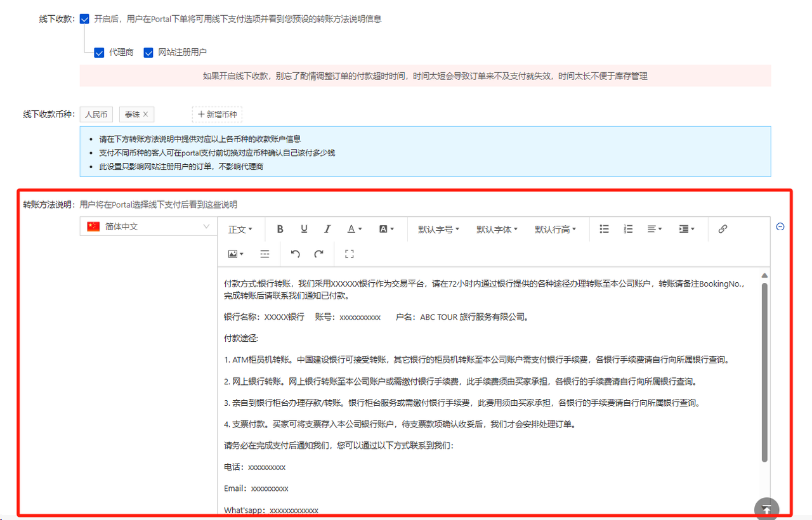
Task: Open the 默认字体 font family dropdown
Action: tap(497, 230)
